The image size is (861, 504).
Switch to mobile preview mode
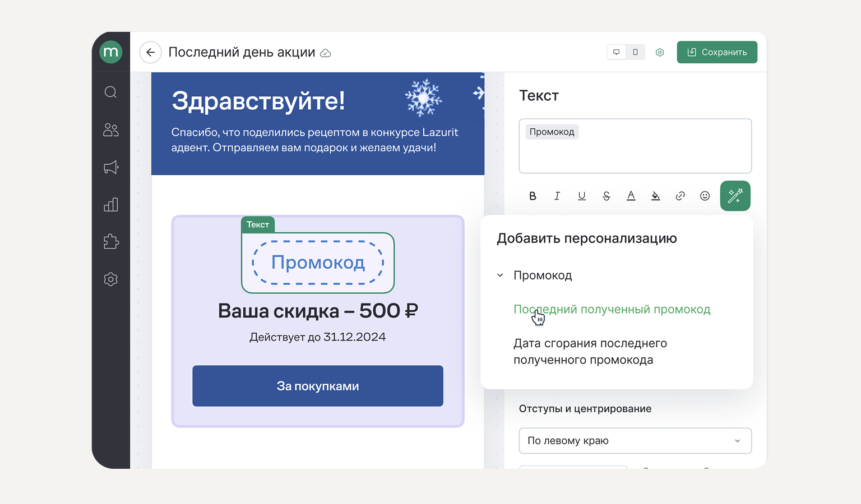point(635,53)
